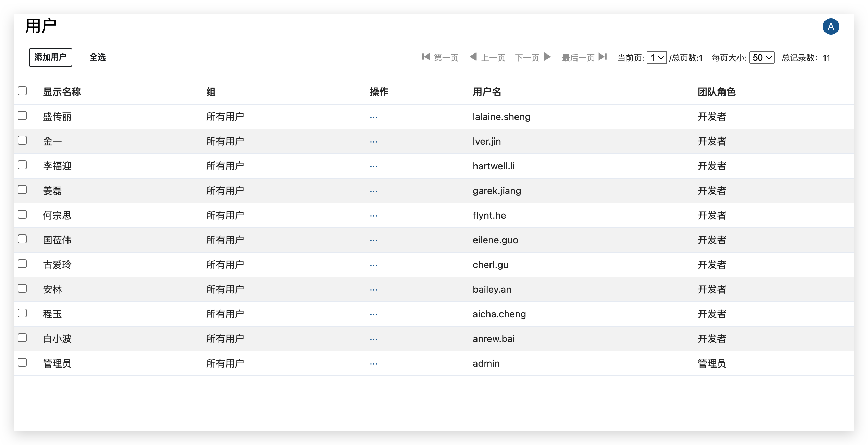Viewport: 868px width, 445px height.
Task: Open actions menu for garek.jiang
Action: 373,191
